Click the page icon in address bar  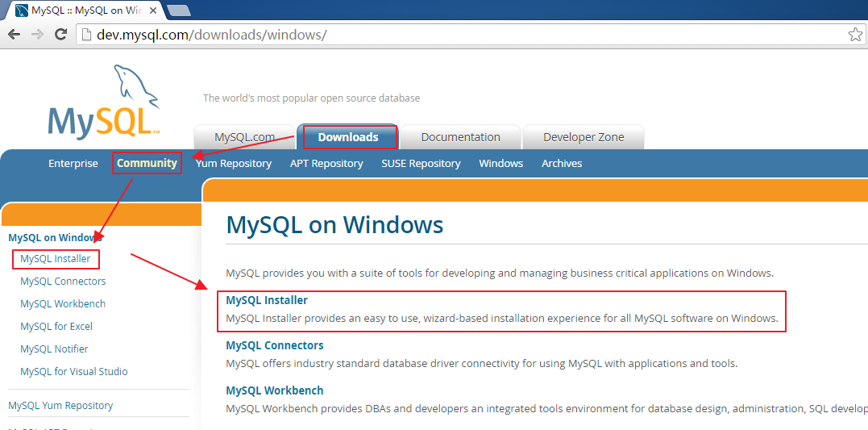coord(85,35)
